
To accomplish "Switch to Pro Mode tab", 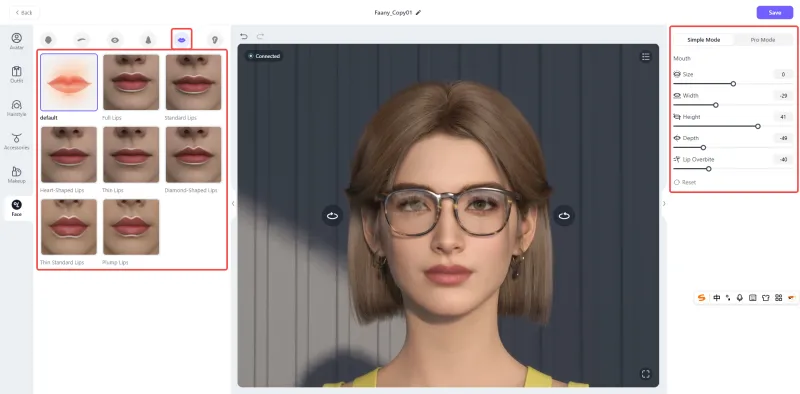I will (763, 40).
